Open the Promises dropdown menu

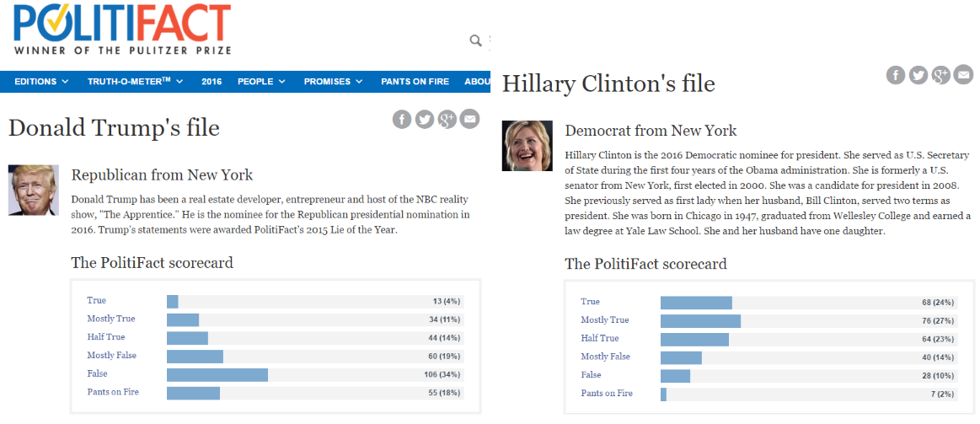(x=333, y=82)
